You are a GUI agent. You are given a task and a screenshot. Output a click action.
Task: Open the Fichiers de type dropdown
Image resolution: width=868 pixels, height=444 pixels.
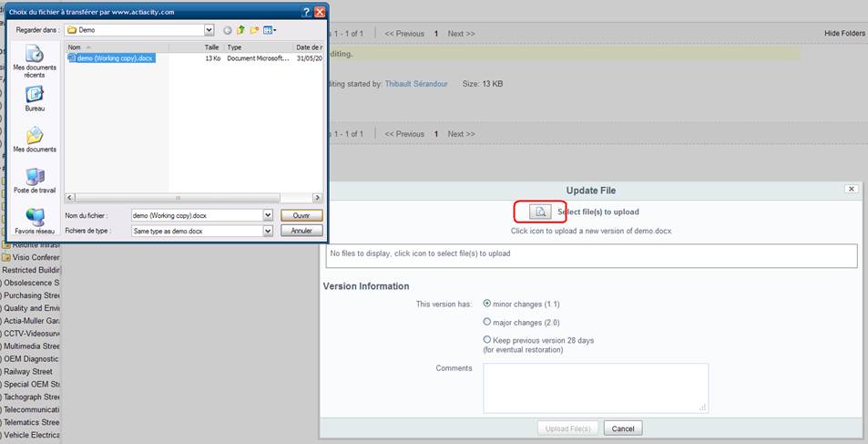click(x=268, y=231)
